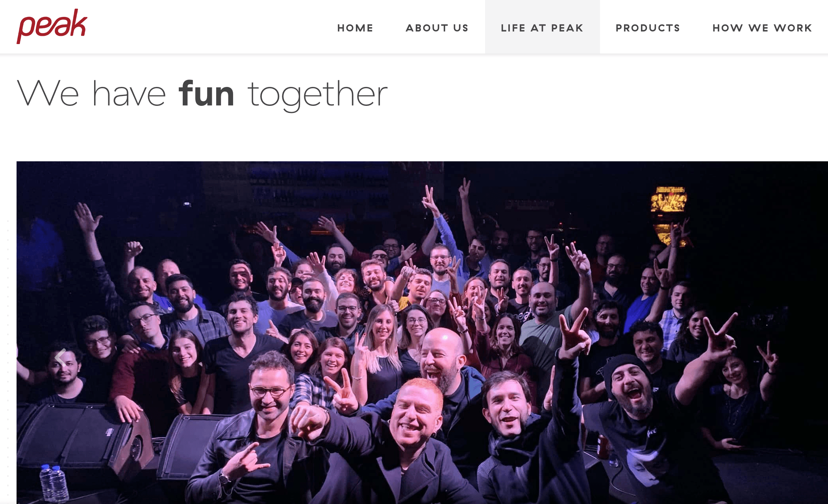This screenshot has width=828, height=504.
Task: Click the water bottles in the photo
Action: pos(54,483)
